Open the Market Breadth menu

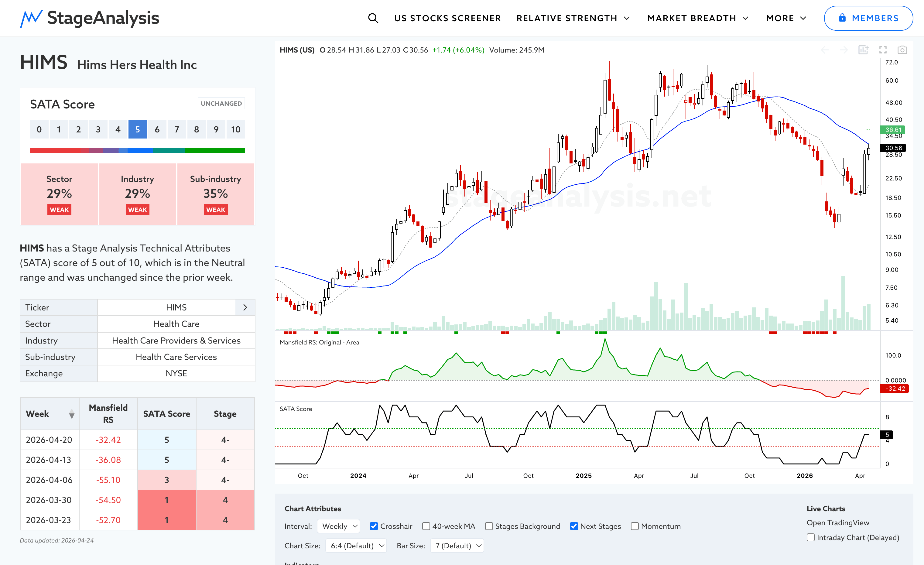coord(697,18)
